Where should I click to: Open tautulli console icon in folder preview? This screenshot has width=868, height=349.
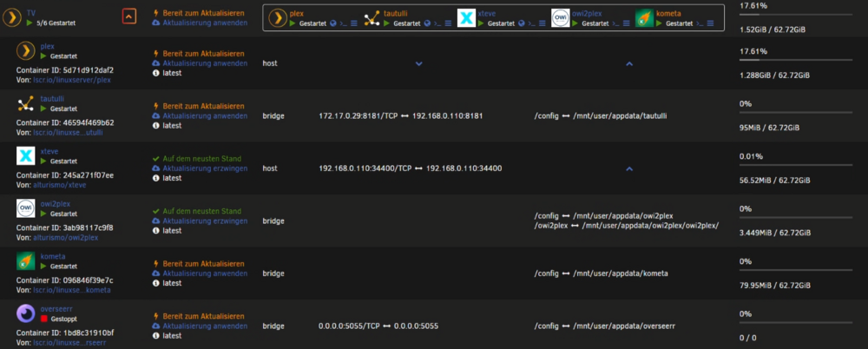coord(437,23)
